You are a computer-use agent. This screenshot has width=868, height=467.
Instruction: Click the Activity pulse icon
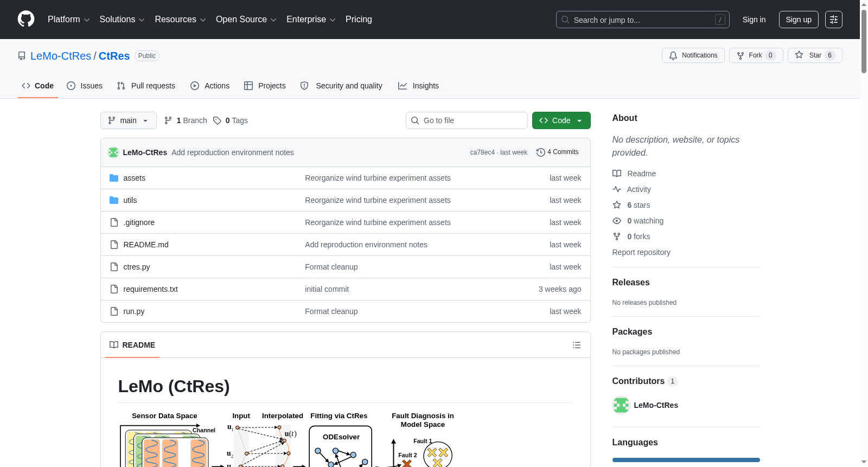click(617, 189)
